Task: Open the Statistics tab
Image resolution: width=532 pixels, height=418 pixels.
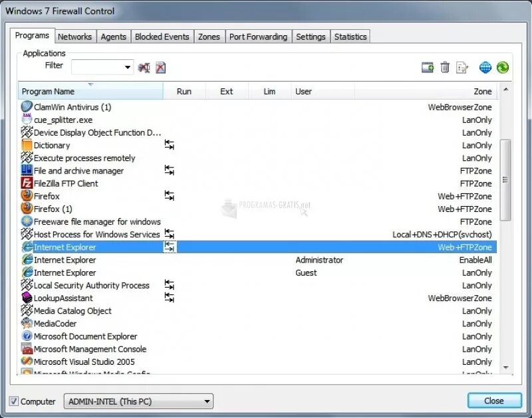Action: [350, 37]
